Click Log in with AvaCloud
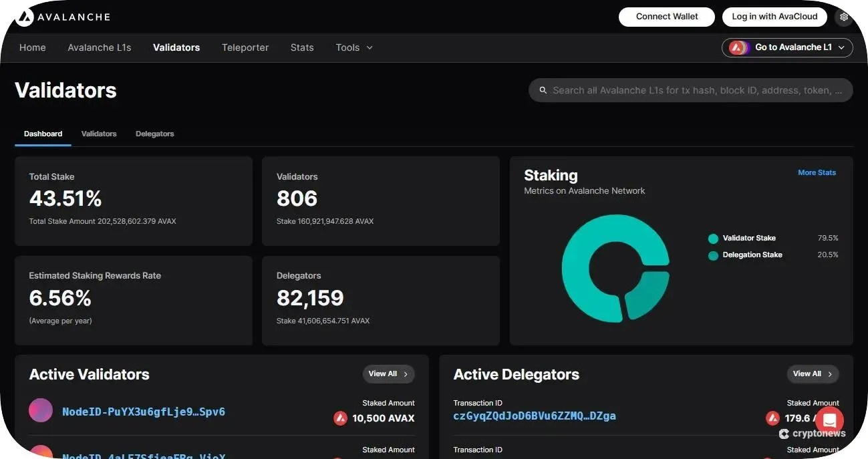Screen dimensions: 868x459 coord(774,17)
